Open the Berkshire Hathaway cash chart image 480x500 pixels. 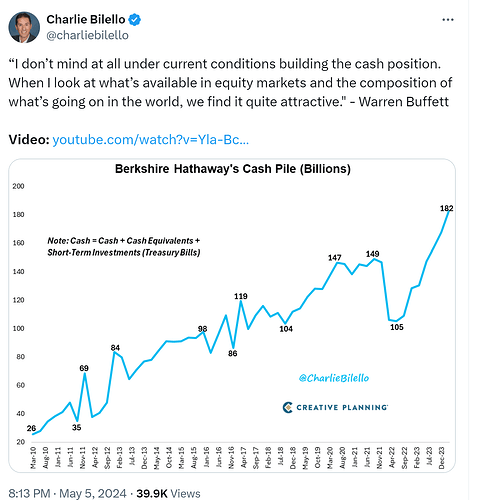232,316
